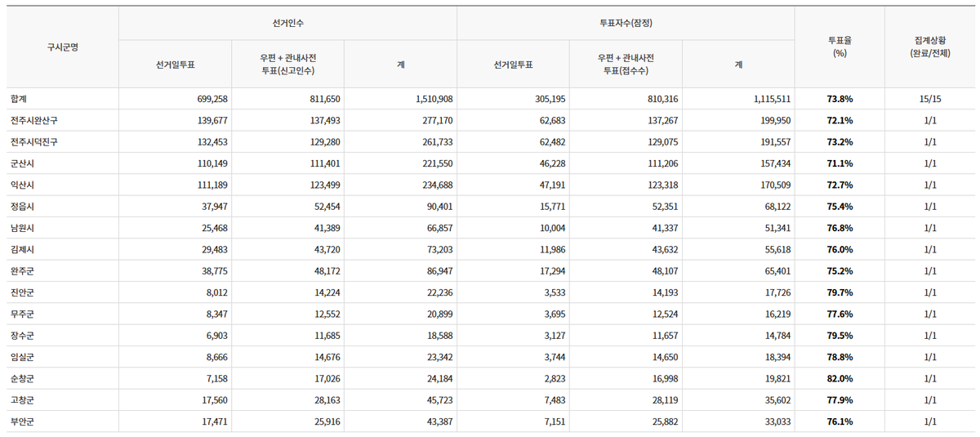Select the 정읍시 row label
This screenshot has width=980, height=437.
(23, 207)
